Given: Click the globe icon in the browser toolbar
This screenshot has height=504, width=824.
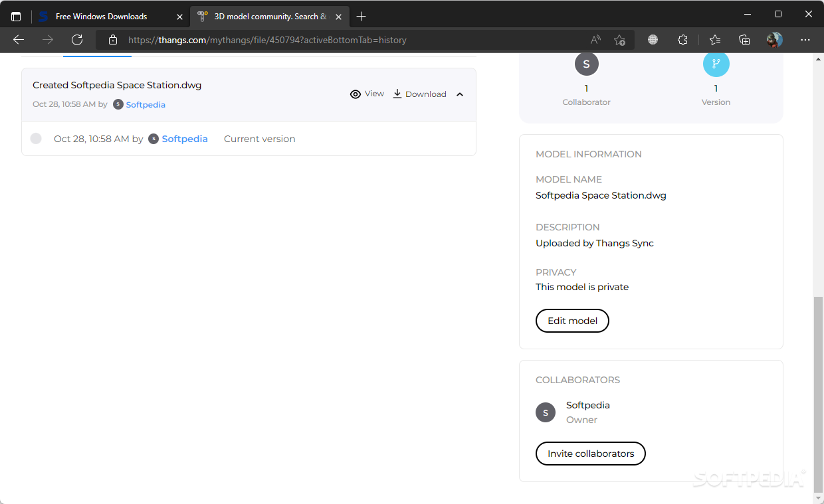Looking at the screenshot, I should (x=653, y=40).
